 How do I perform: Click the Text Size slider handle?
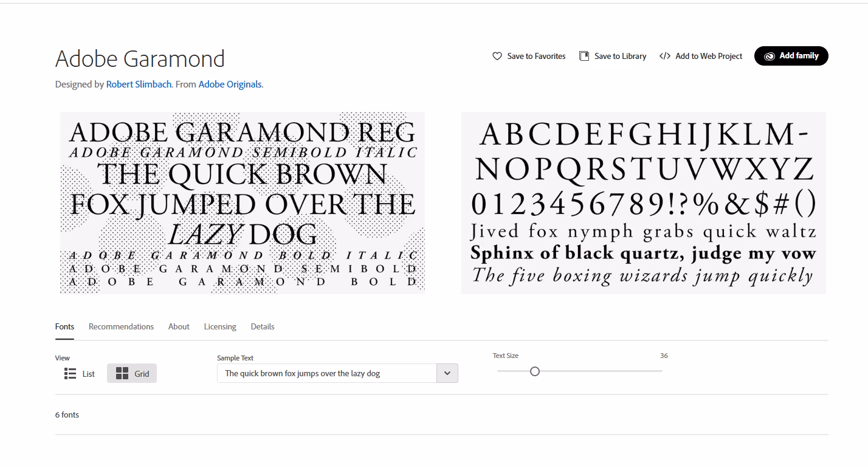pos(535,371)
